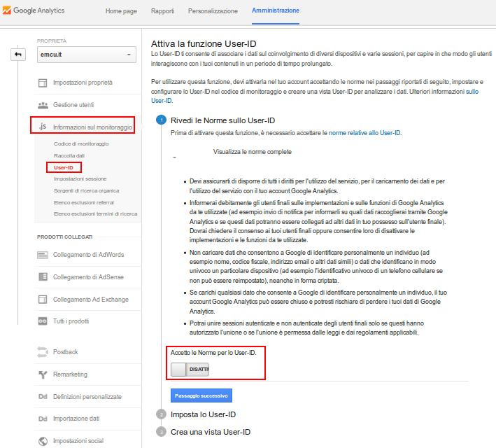Open Elenco esclusioni referral
The height and width of the screenshot is (448, 496).
tap(84, 202)
